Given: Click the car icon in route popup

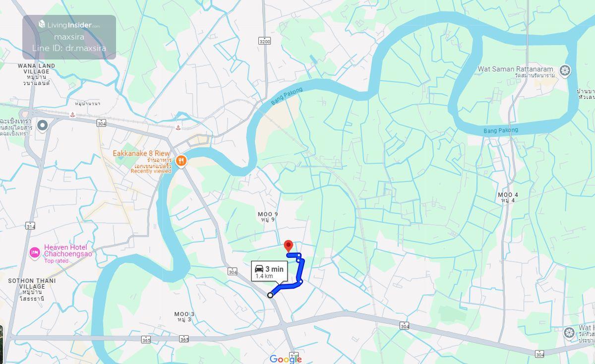Looking at the screenshot, I should coord(259,269).
